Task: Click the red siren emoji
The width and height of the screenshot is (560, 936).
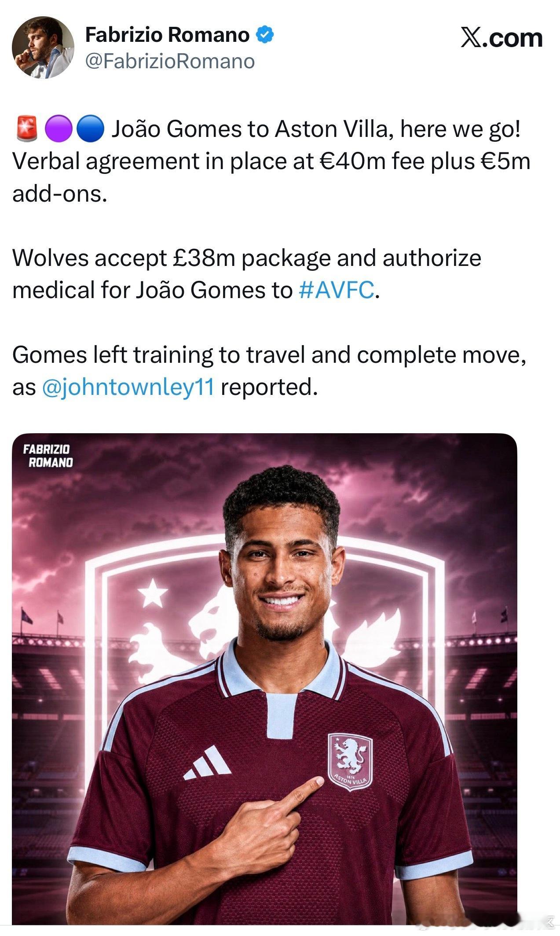Action: 27,129
